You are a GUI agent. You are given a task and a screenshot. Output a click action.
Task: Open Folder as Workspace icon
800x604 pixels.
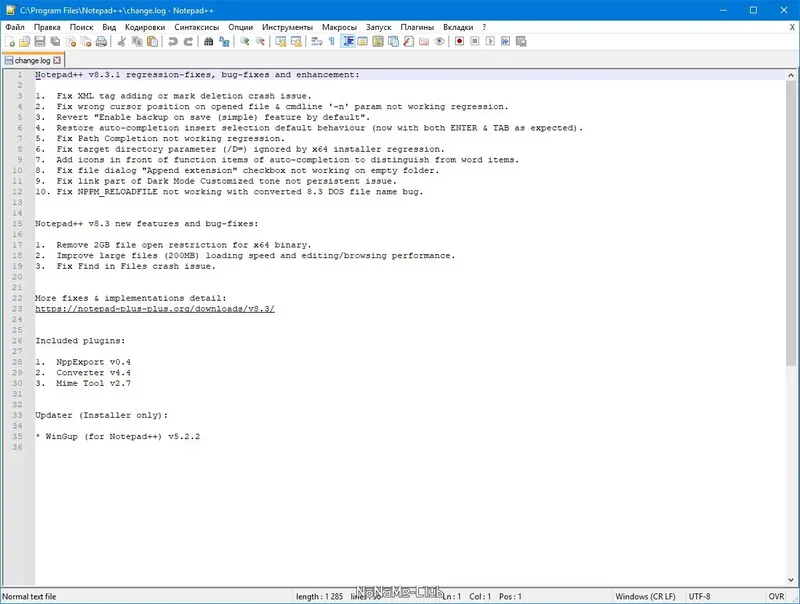coord(423,42)
